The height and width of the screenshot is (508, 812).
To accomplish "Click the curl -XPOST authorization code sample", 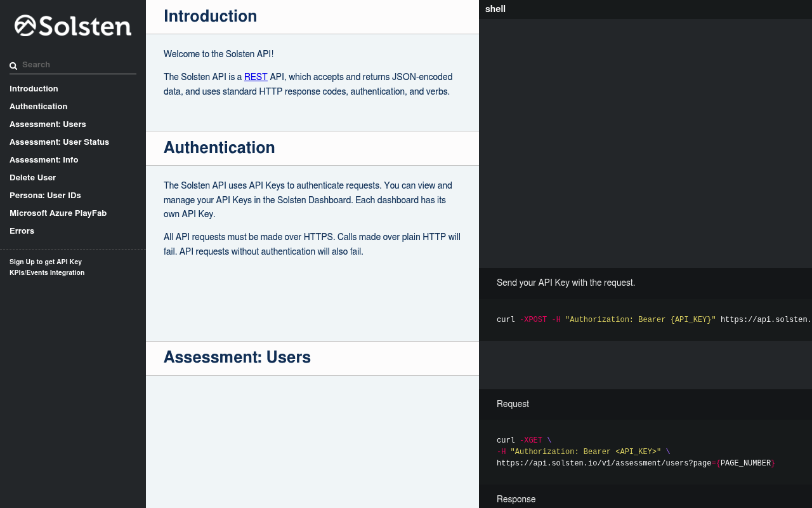I will coord(645,319).
